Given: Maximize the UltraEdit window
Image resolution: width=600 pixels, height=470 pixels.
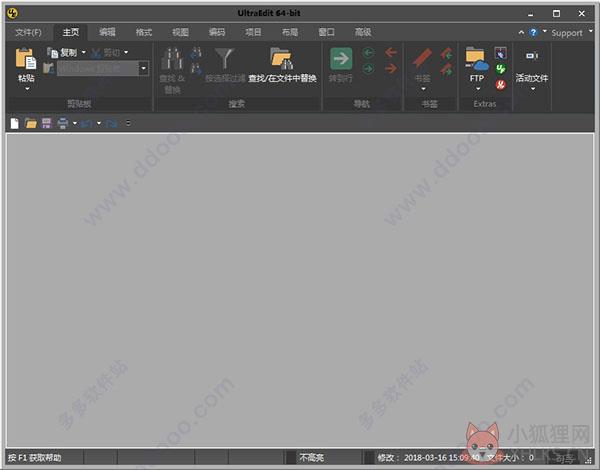Looking at the screenshot, I should 556,14.
